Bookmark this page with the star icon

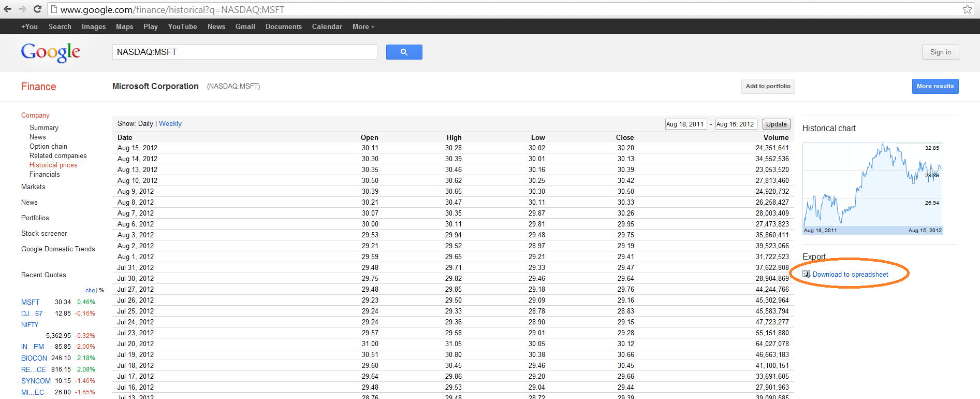pyautogui.click(x=967, y=9)
